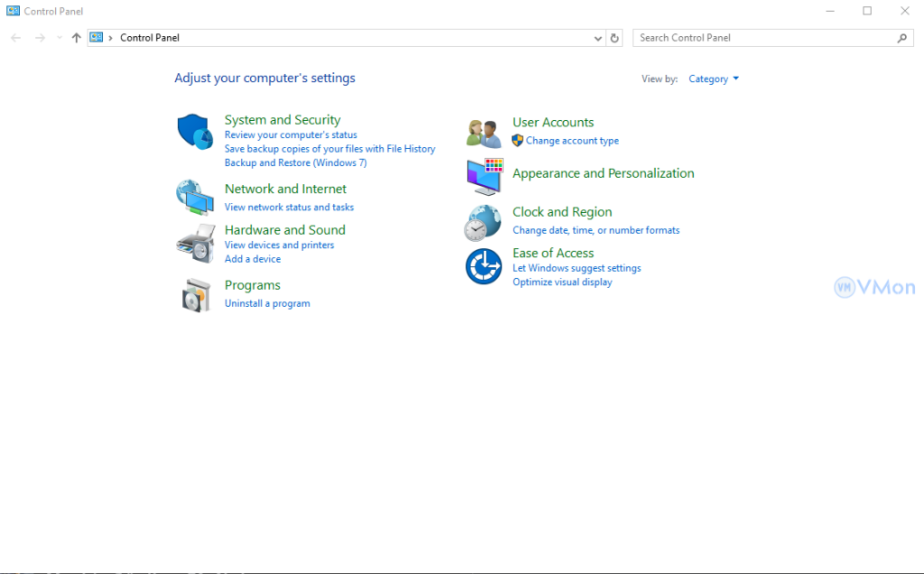Image resolution: width=924 pixels, height=574 pixels.
Task: Open the Programs disc box icon
Action: (195, 295)
